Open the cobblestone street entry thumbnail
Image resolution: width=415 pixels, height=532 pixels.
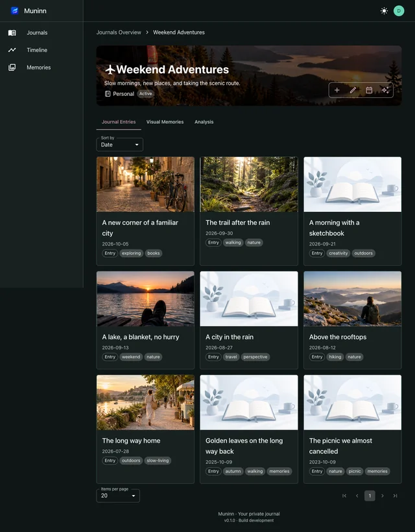145,184
